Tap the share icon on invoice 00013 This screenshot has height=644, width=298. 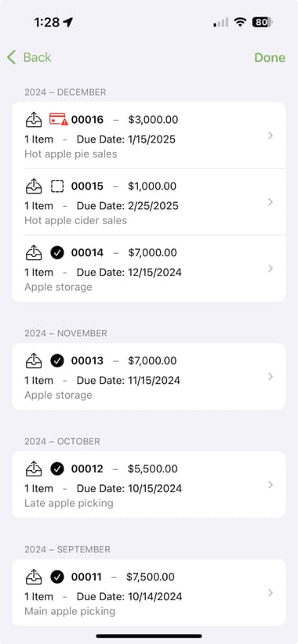34,360
